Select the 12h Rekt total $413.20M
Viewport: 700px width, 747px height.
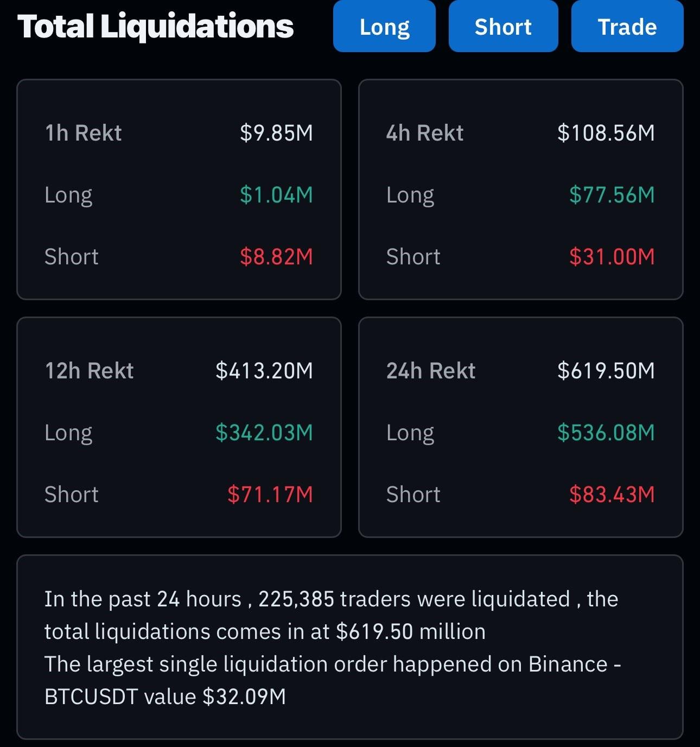tap(264, 371)
